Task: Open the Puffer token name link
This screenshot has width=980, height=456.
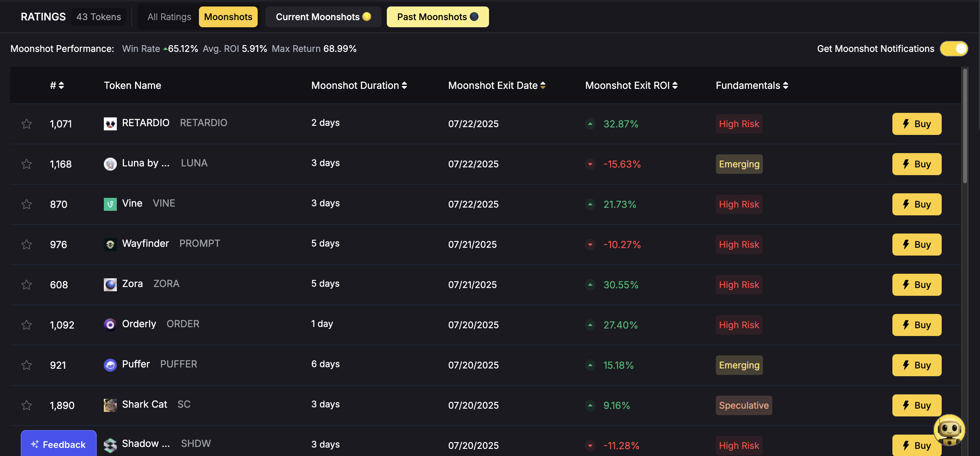Action: click(x=136, y=364)
